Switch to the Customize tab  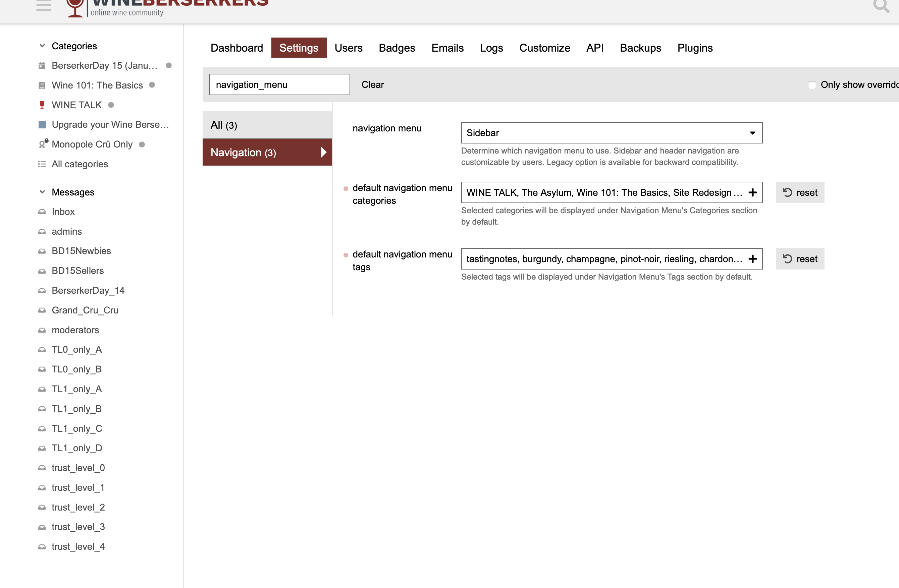tap(544, 48)
